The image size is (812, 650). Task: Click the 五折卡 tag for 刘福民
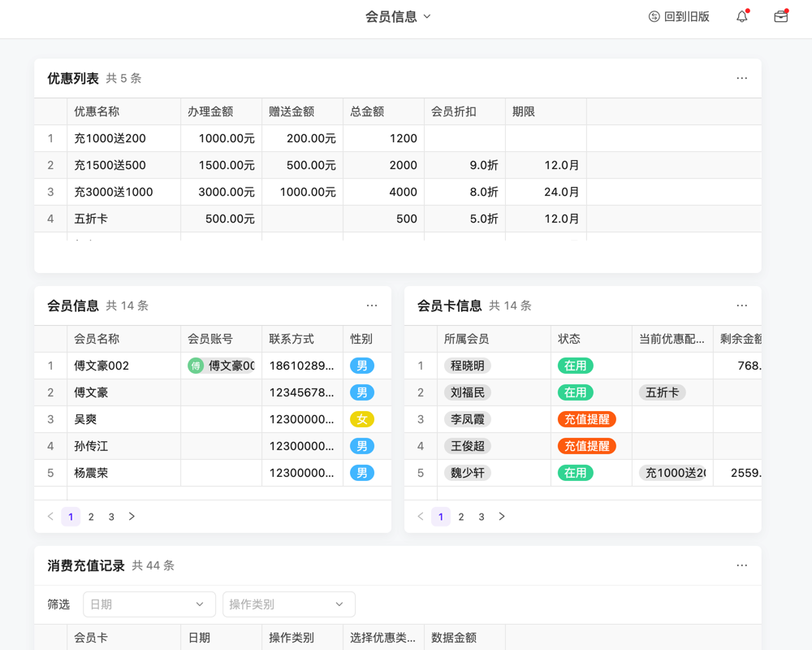pos(663,392)
